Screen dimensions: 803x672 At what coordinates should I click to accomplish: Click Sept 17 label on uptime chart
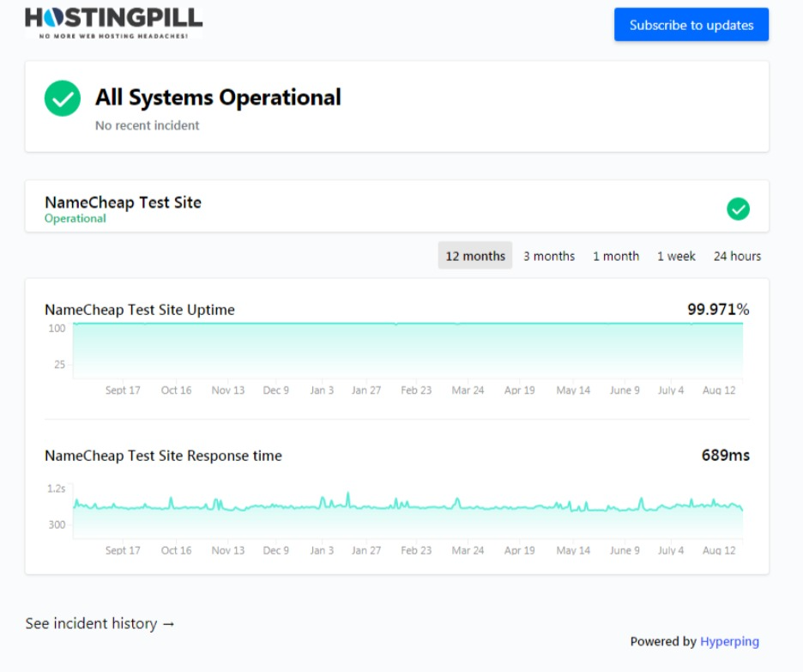[x=123, y=390]
